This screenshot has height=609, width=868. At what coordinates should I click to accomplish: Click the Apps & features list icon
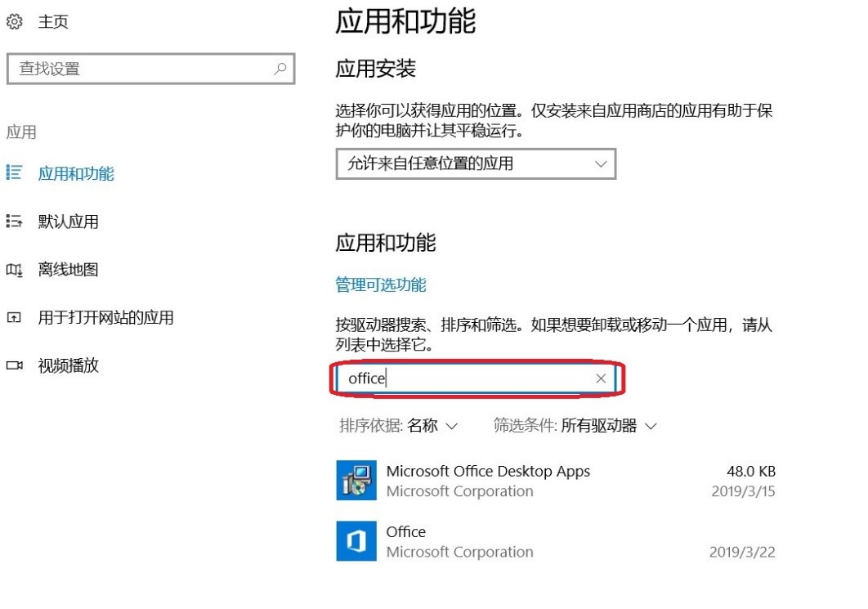(x=15, y=172)
